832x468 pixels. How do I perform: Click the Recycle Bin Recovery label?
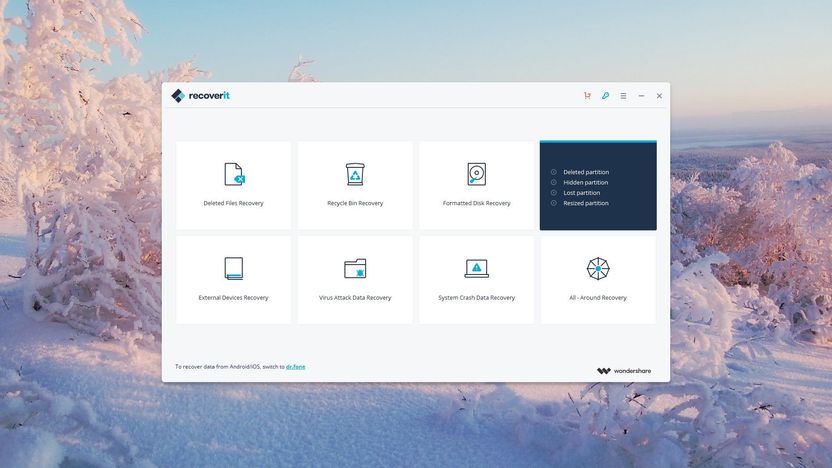tap(355, 203)
